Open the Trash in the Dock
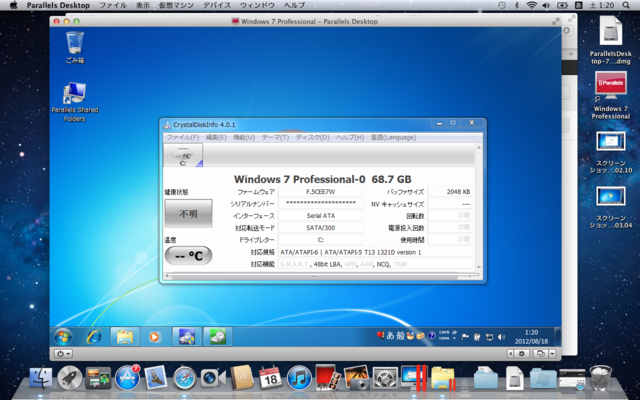640x400 pixels. coord(601,378)
